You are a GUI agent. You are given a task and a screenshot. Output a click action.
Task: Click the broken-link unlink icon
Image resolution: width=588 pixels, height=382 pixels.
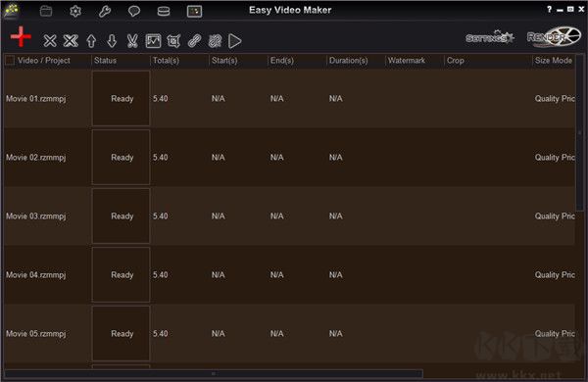pyautogui.click(x=215, y=41)
